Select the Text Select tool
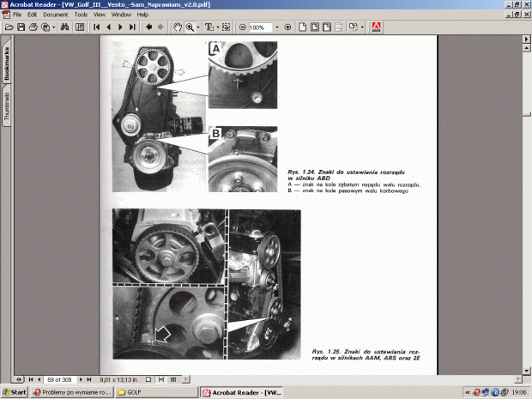The image size is (532, 399). [x=209, y=27]
